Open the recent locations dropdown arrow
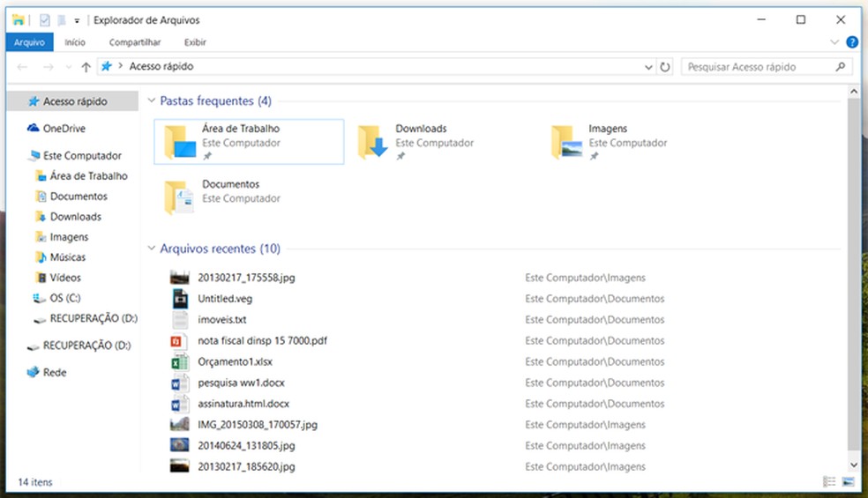Viewport: 868px width, 498px height. 69,67
